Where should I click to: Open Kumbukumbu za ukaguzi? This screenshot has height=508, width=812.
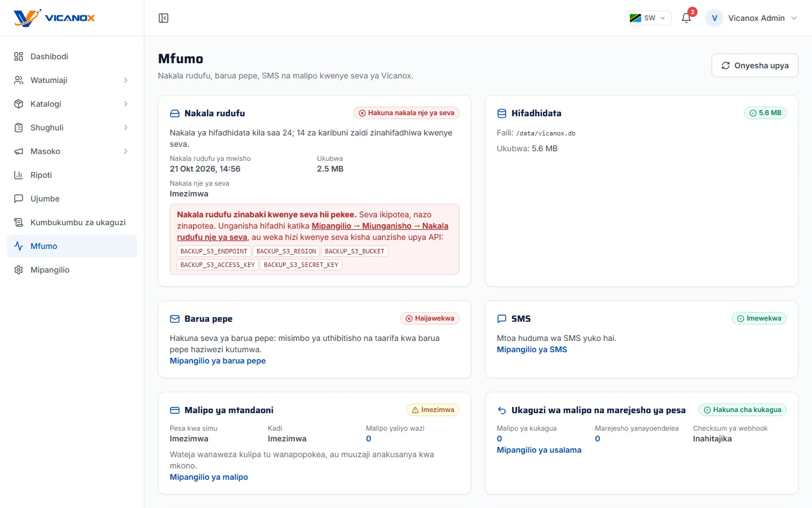[72, 222]
